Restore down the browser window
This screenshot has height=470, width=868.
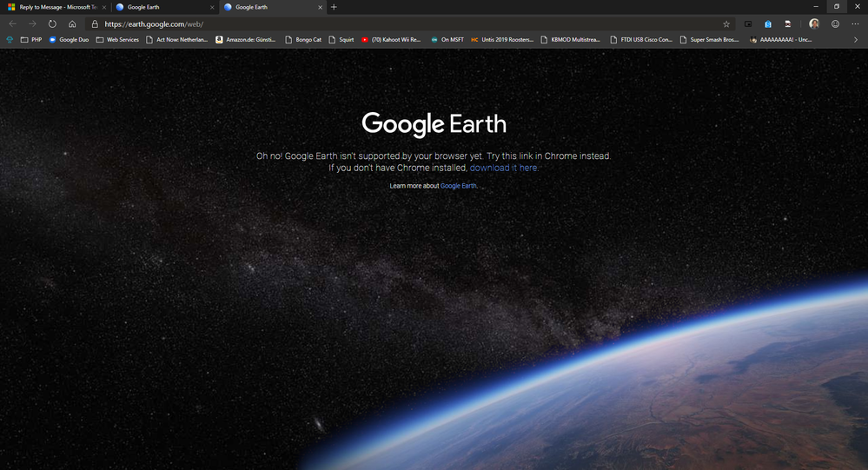(x=837, y=7)
